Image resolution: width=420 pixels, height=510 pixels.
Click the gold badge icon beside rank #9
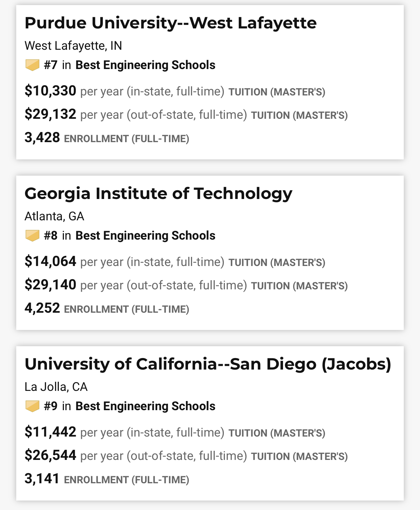32,406
